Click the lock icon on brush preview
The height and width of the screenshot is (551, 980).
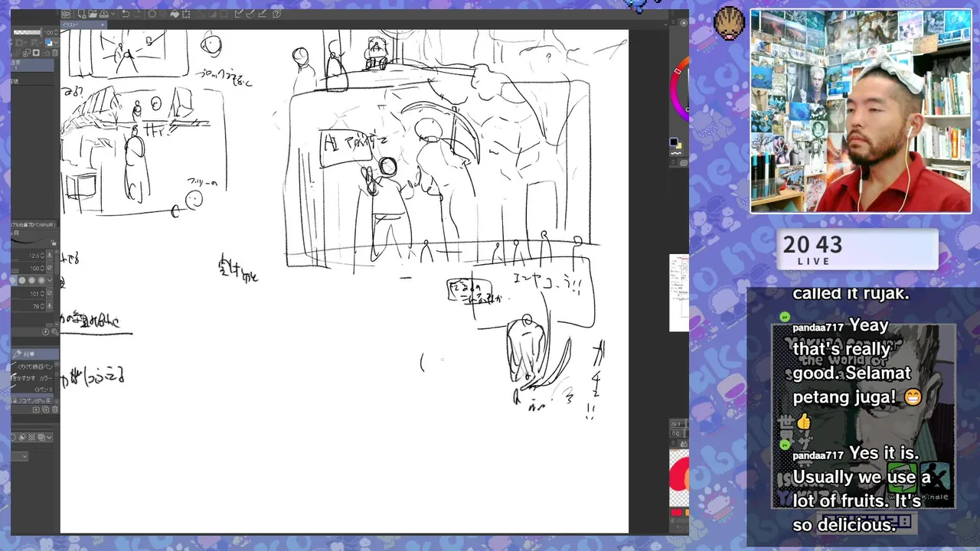click(x=54, y=243)
